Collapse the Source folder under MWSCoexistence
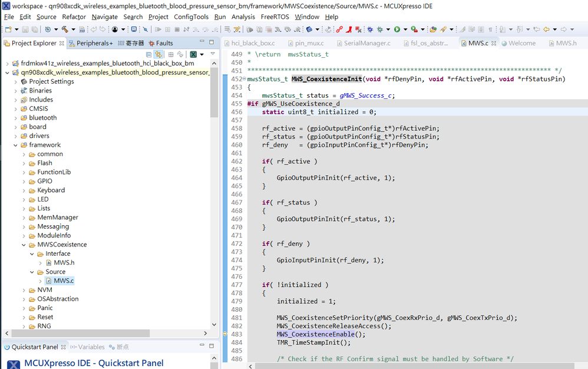Image resolution: width=588 pixels, height=369 pixels. coord(32,272)
